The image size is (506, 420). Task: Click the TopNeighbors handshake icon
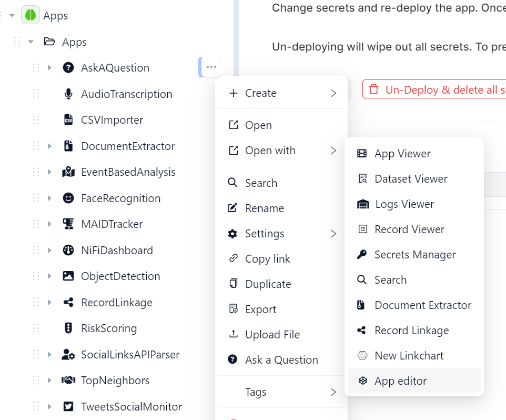point(68,381)
